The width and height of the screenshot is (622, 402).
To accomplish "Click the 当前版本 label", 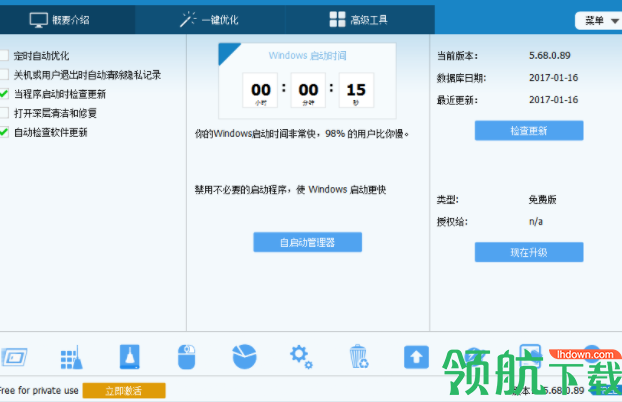I will coord(457,56).
